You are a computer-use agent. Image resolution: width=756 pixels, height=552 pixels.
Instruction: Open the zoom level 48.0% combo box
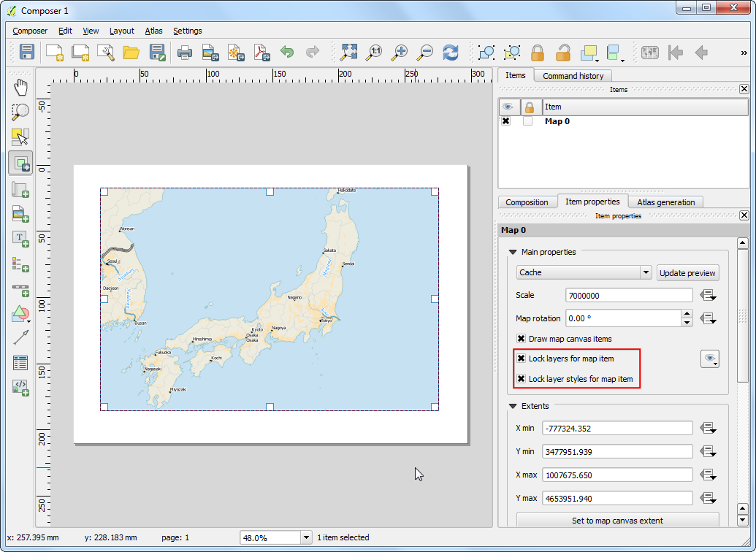click(x=306, y=537)
